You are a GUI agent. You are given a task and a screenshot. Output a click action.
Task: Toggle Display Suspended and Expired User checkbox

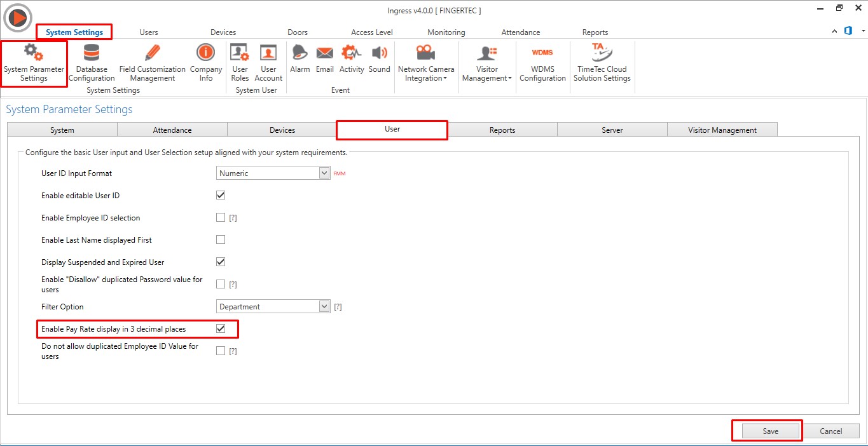221,262
